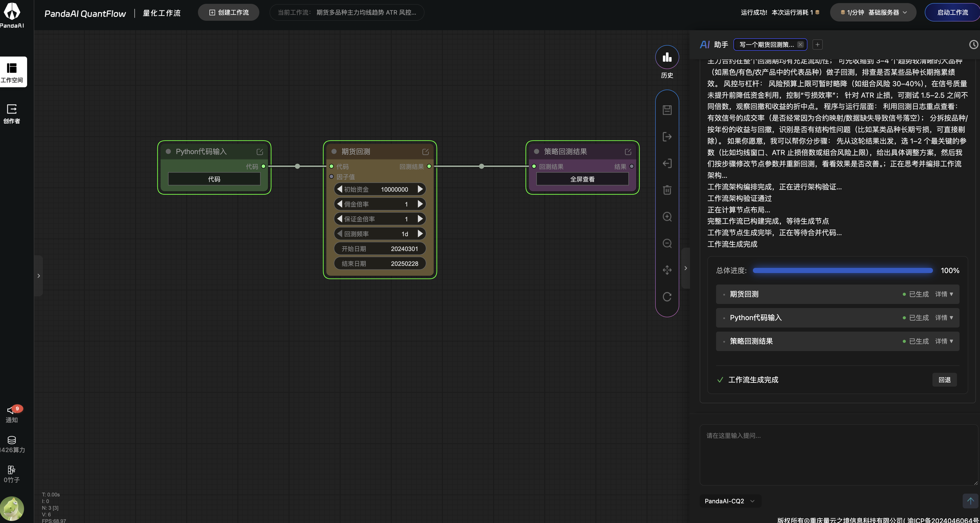
Task: Send the message with the arrow button
Action: pos(970,501)
